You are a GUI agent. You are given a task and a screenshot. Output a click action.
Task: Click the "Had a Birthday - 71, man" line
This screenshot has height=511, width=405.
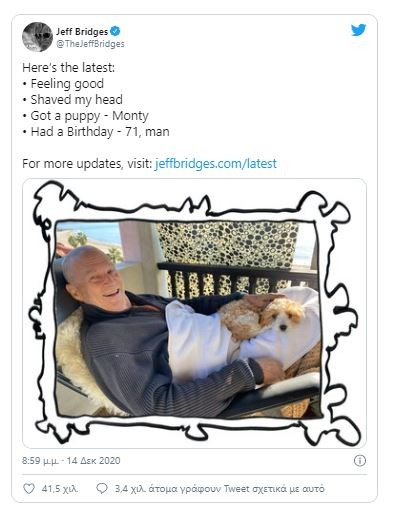100,132
